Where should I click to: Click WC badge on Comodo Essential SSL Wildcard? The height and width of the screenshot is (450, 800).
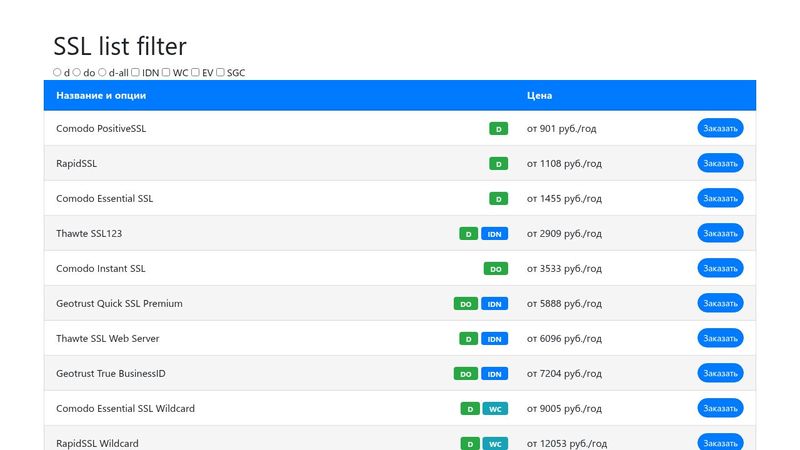(495, 409)
